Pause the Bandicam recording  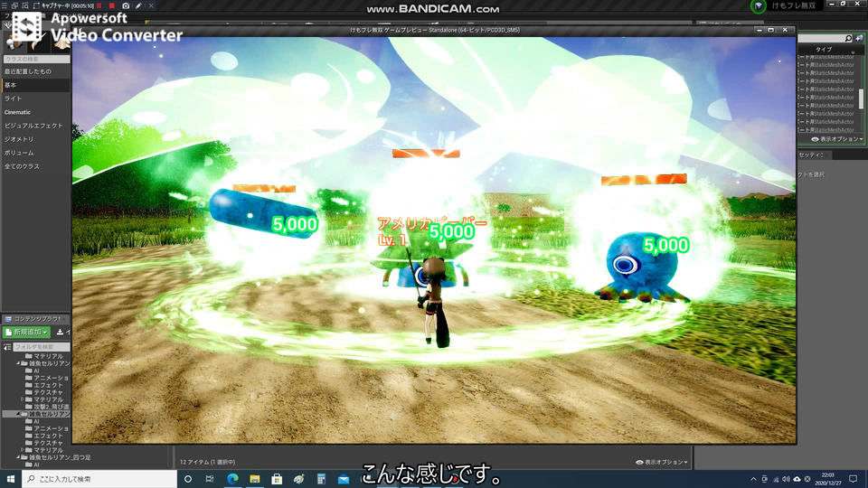point(99,5)
